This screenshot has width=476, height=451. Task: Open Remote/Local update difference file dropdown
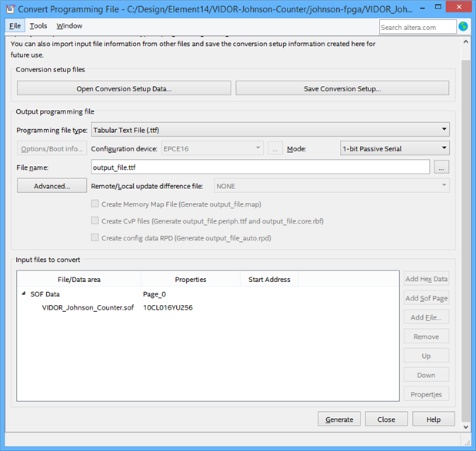click(331, 186)
